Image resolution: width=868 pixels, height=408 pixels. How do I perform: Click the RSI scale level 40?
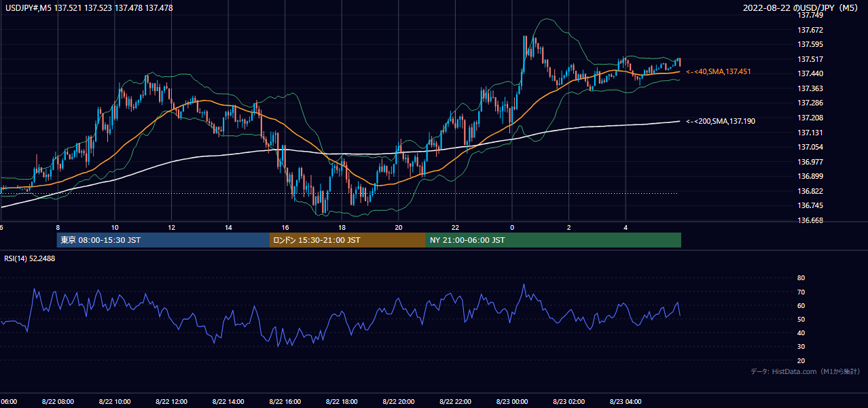(801, 333)
